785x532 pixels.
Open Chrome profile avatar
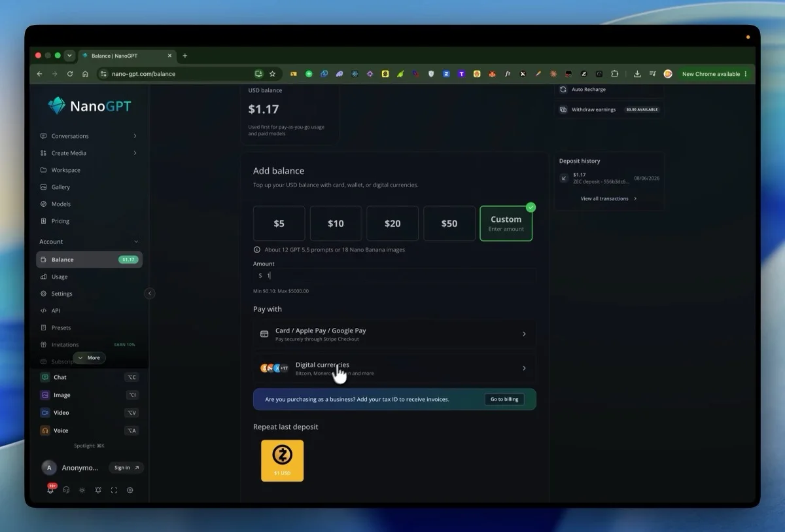tap(668, 74)
